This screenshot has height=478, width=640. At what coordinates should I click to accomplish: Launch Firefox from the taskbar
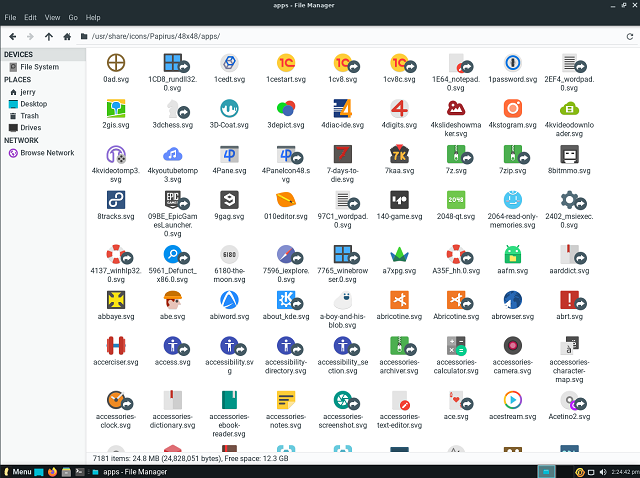pos(52,472)
